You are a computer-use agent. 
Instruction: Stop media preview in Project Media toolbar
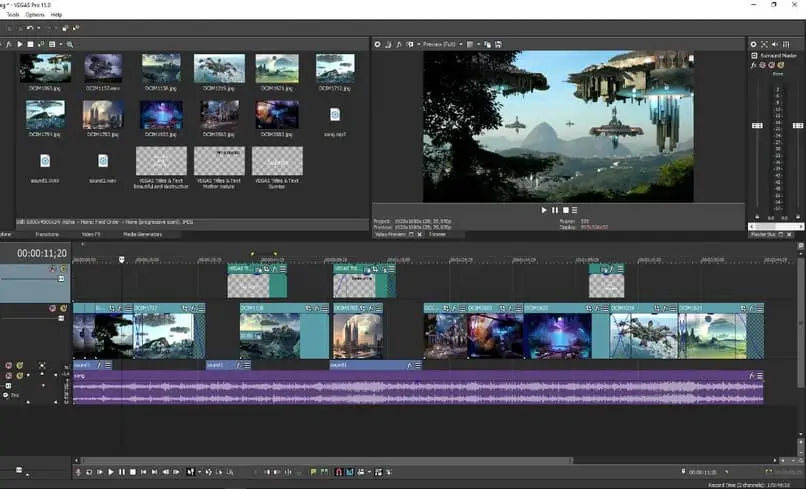pos(30,44)
